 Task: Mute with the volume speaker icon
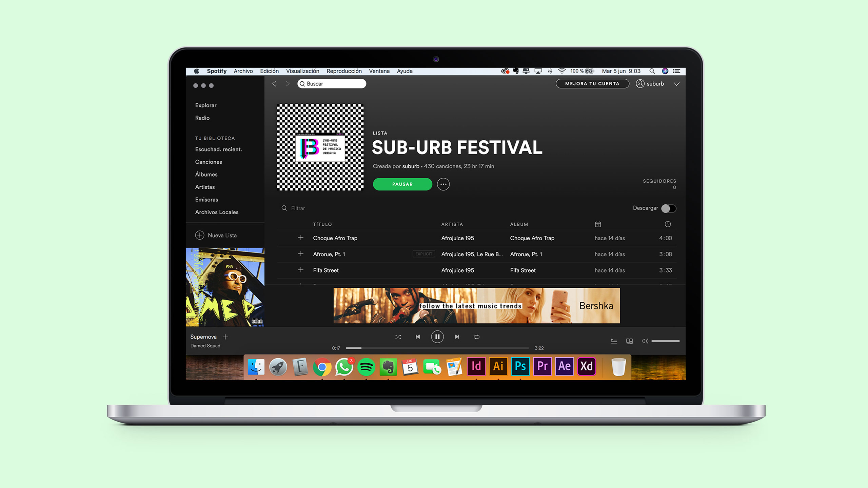[x=645, y=341]
